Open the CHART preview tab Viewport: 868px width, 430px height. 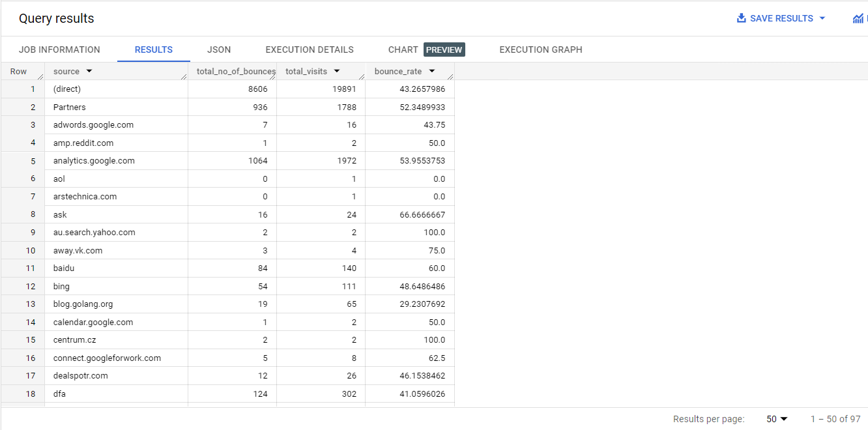click(402, 50)
